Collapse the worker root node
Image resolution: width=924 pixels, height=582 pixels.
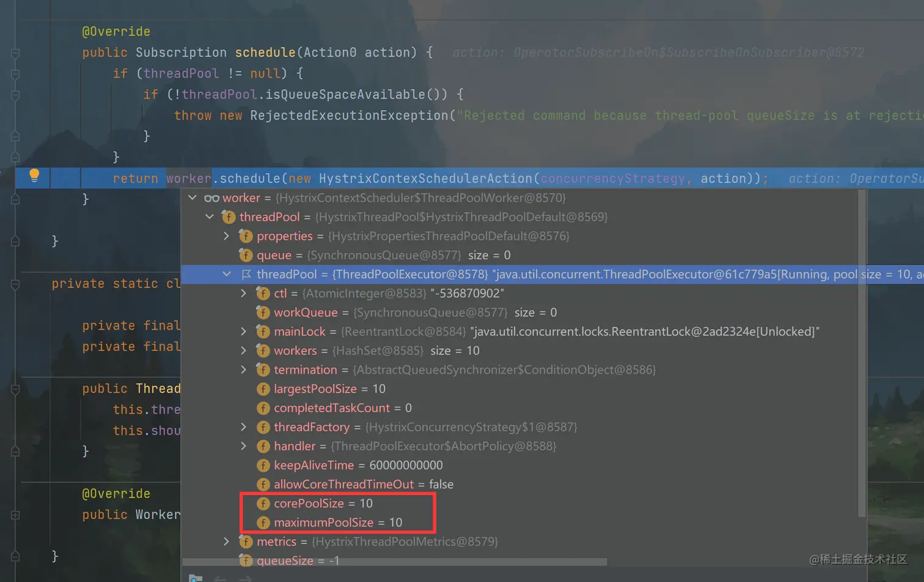193,197
